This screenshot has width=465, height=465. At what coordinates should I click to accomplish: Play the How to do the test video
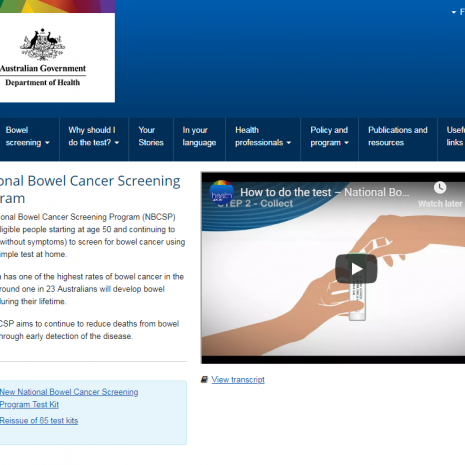tap(356, 269)
